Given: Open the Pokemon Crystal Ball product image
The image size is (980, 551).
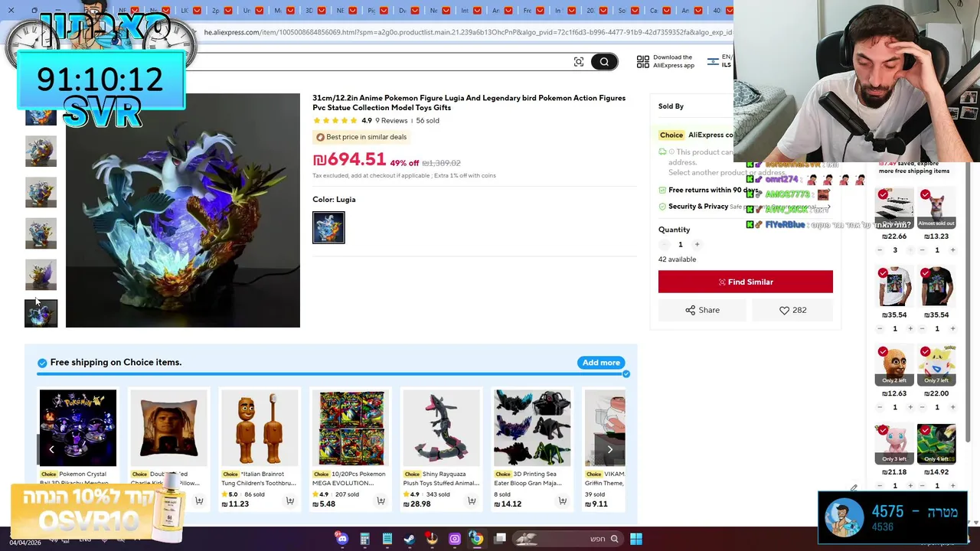Looking at the screenshot, I should pyautogui.click(x=78, y=428).
